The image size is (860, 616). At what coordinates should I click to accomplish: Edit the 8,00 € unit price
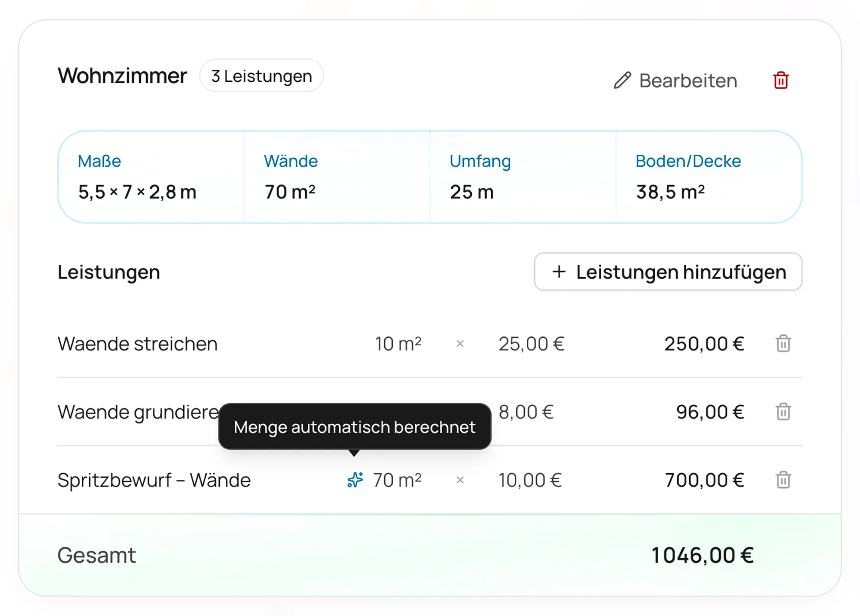click(x=526, y=412)
